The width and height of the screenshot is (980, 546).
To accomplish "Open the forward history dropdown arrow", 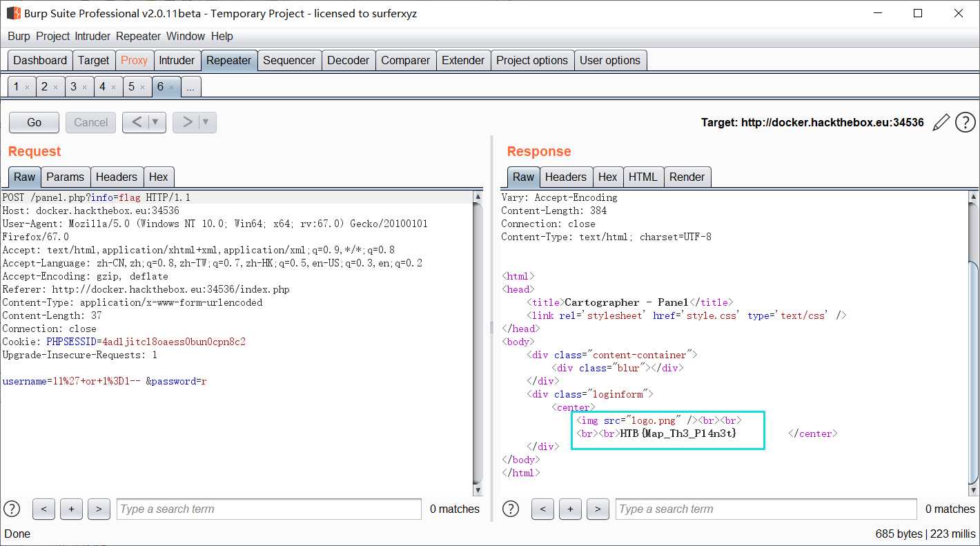I will click(x=207, y=122).
